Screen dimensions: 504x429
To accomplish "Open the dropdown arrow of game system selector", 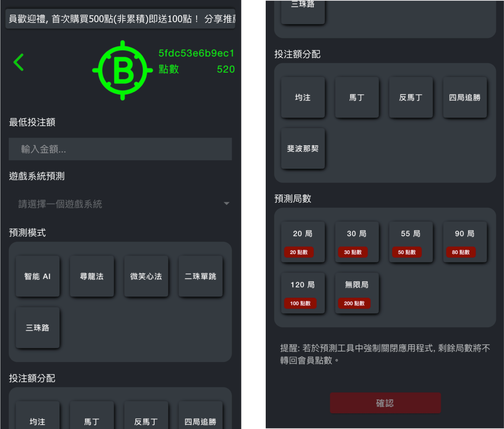I will click(226, 204).
